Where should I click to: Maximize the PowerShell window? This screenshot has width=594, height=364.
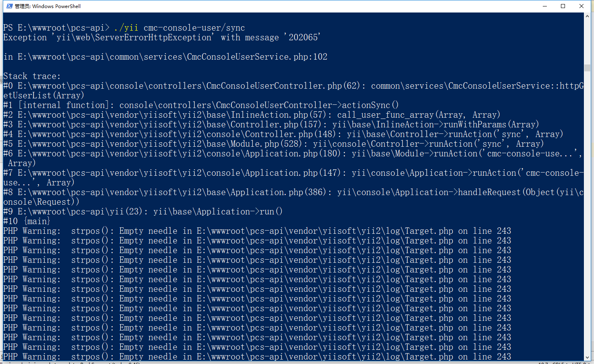563,6
